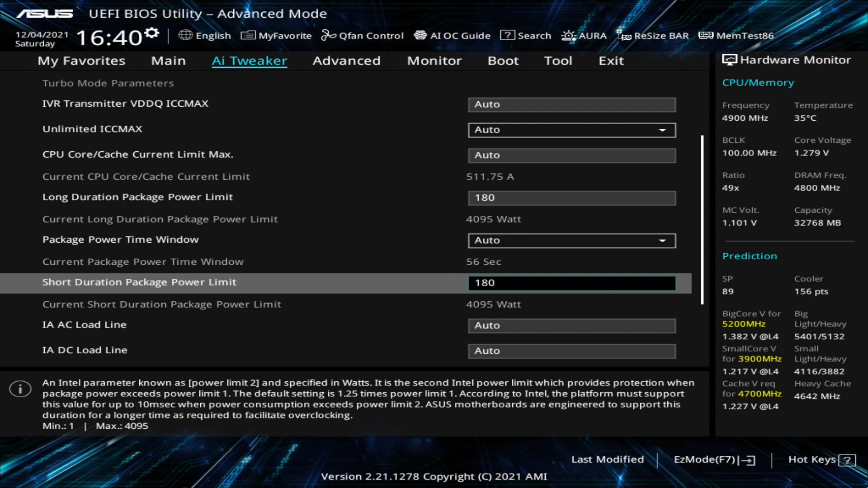Click the IA DC Load Line field
The width and height of the screenshot is (868, 488).
pyautogui.click(x=572, y=351)
